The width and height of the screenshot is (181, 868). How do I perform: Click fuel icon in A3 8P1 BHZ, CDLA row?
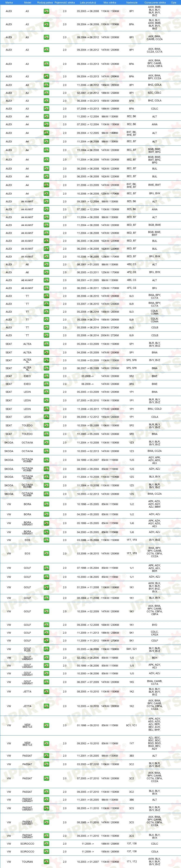(46, 85)
